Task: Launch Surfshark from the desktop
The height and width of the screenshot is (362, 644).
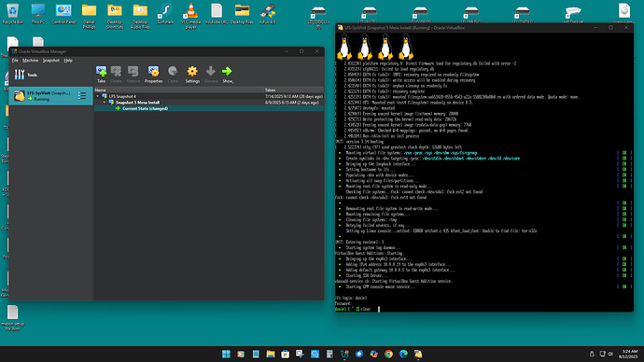Action: (x=165, y=14)
